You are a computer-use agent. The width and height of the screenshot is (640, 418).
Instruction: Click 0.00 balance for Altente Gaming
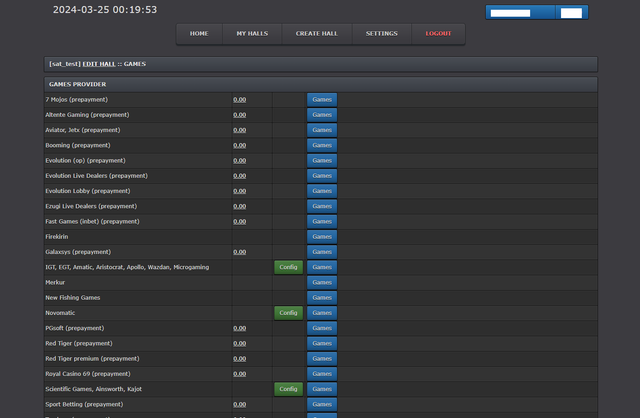240,115
